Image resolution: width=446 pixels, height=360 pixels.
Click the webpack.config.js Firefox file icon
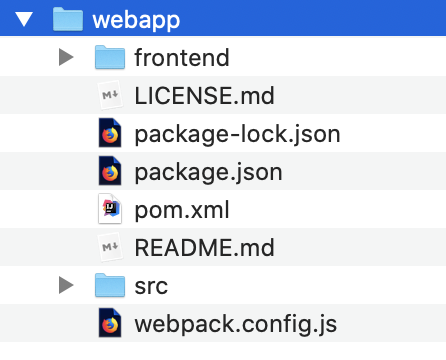[110, 323]
